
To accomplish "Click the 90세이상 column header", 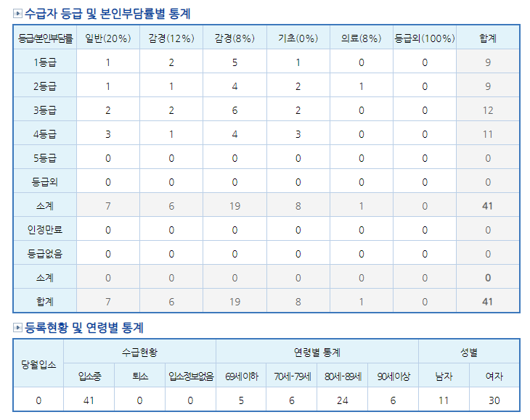I will coord(394,376).
